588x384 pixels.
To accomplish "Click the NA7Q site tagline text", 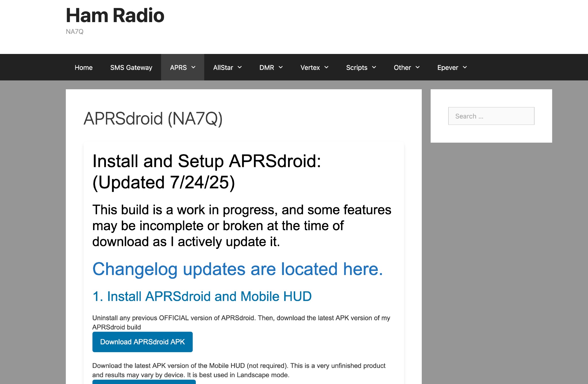I will tap(75, 32).
